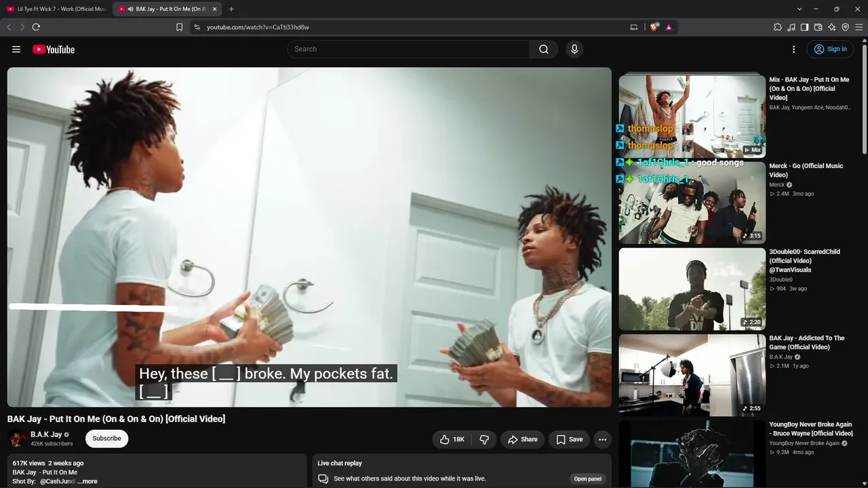Image resolution: width=868 pixels, height=488 pixels.
Task: Open the Brave Wallet
Action: click(818, 27)
